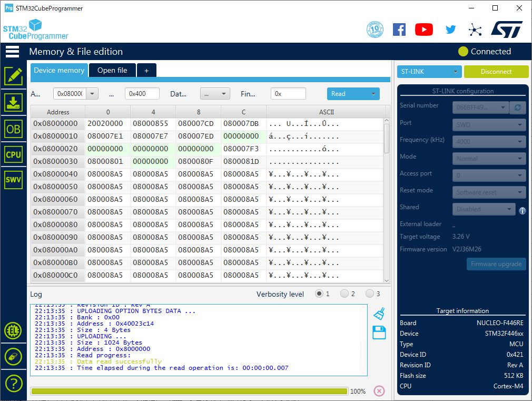Select verbosity level 3 radio button
532x401 pixels.
click(370, 294)
